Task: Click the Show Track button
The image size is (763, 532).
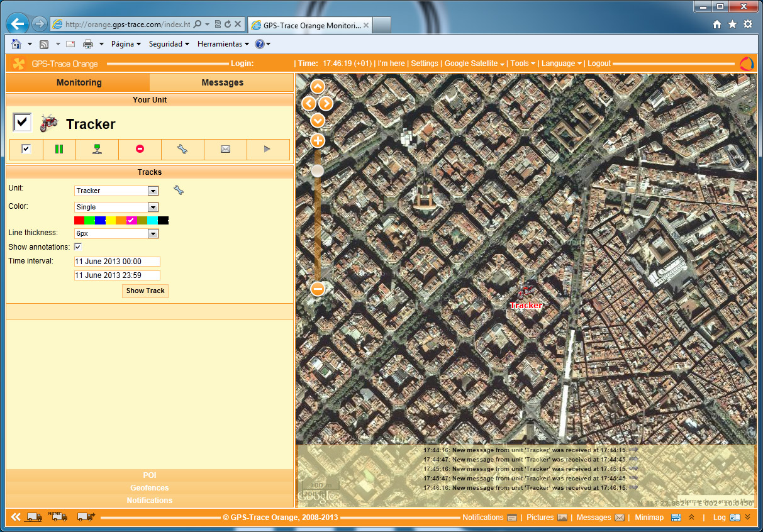Action: 145,291
